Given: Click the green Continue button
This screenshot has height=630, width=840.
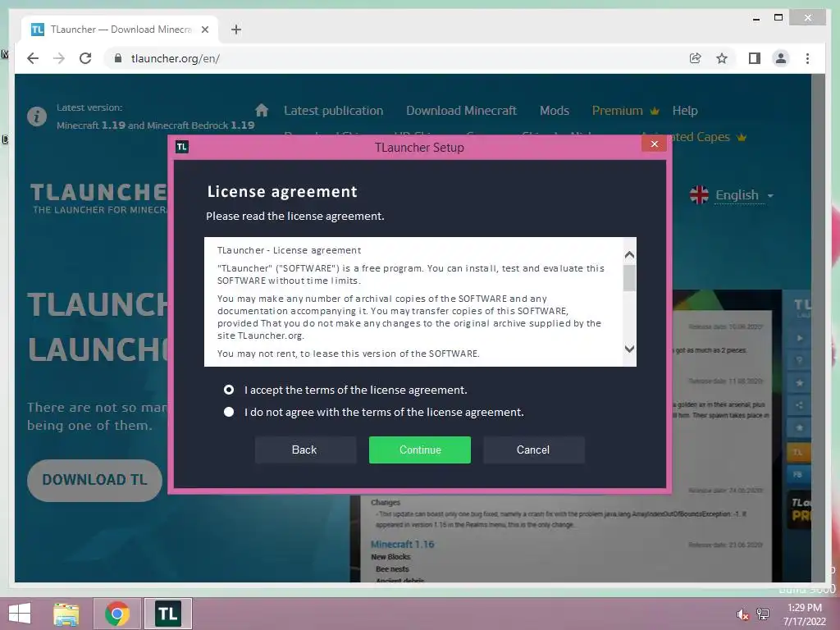Looking at the screenshot, I should pyautogui.click(x=419, y=450).
